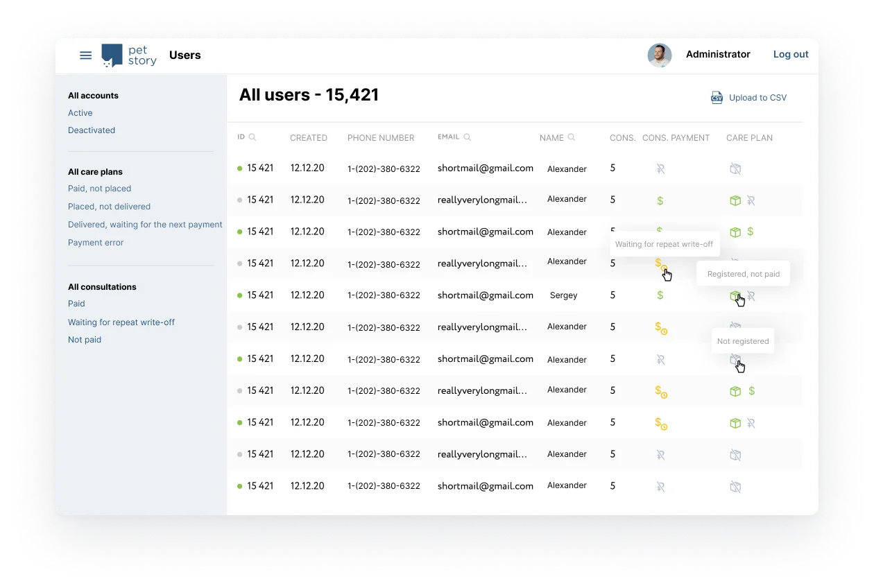Open the Payment error filter
Image resolution: width=874 pixels, height=588 pixels.
(x=96, y=243)
